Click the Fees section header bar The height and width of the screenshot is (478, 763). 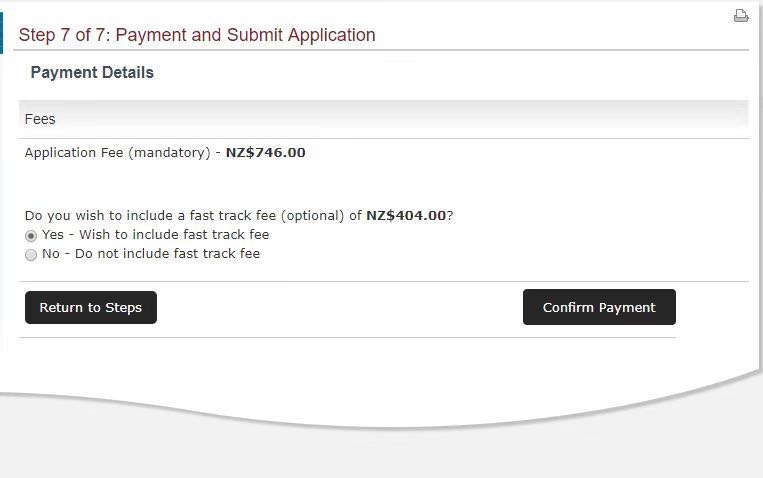[x=383, y=119]
